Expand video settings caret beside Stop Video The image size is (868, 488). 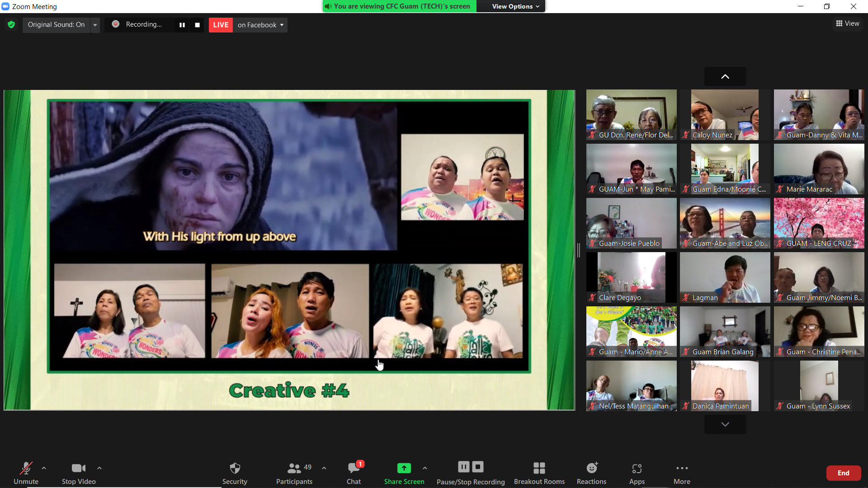[x=99, y=468]
